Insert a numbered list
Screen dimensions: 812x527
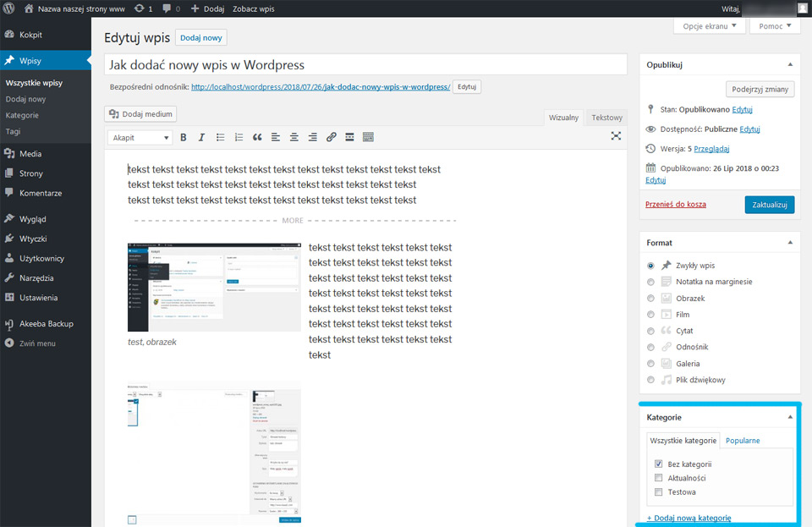(x=239, y=137)
